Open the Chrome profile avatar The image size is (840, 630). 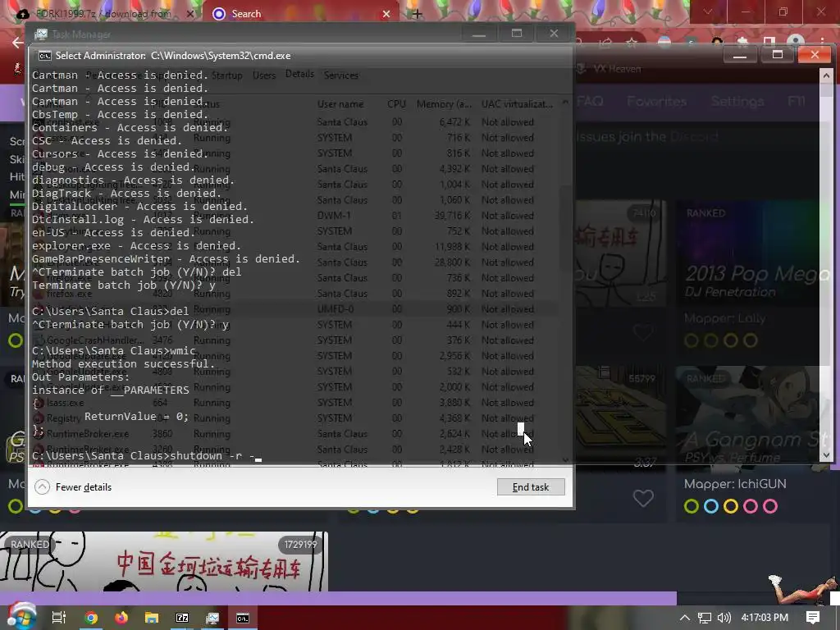796,43
